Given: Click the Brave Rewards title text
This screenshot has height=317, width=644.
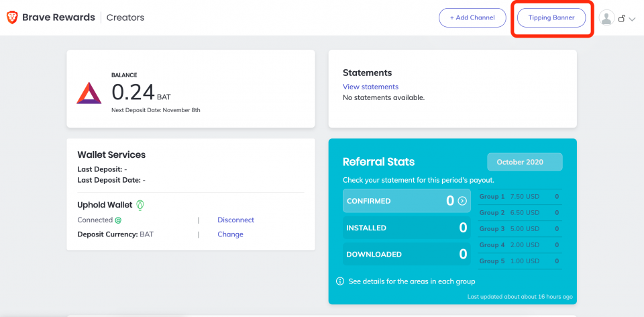Looking at the screenshot, I should coord(58,17).
